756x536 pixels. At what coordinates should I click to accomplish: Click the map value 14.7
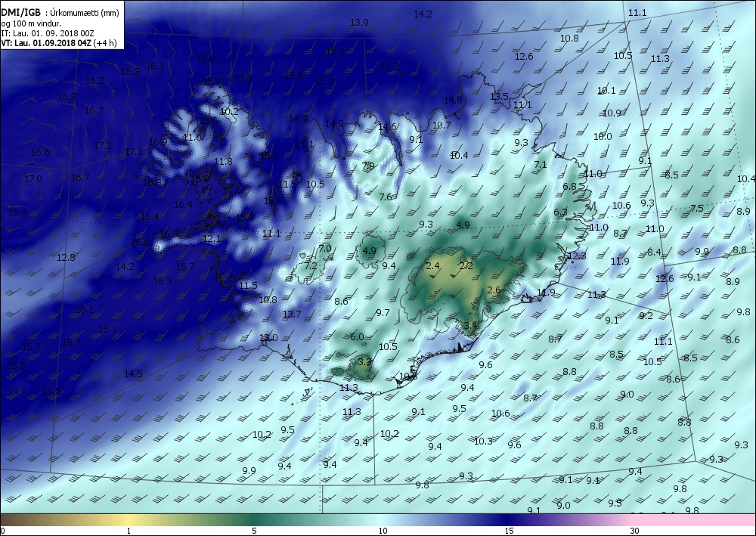point(17,391)
